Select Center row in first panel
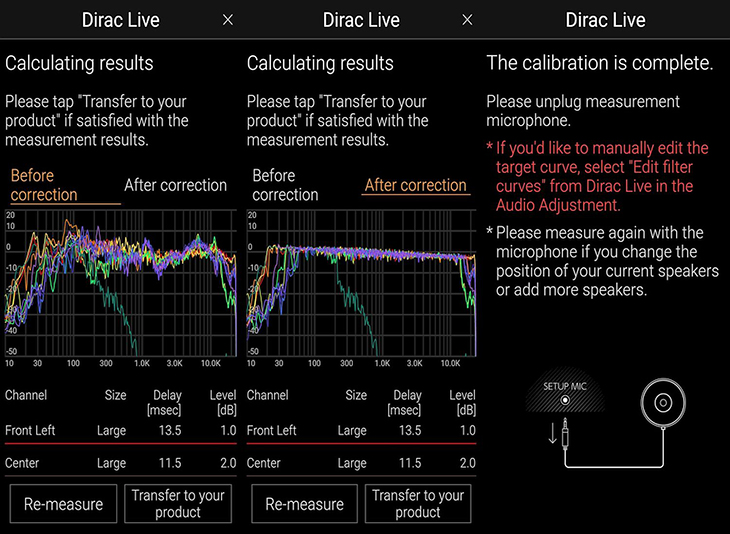 (x=121, y=463)
